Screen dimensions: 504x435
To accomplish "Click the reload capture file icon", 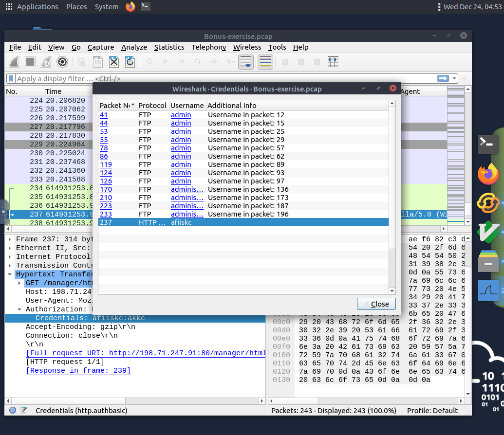I will tap(130, 62).
